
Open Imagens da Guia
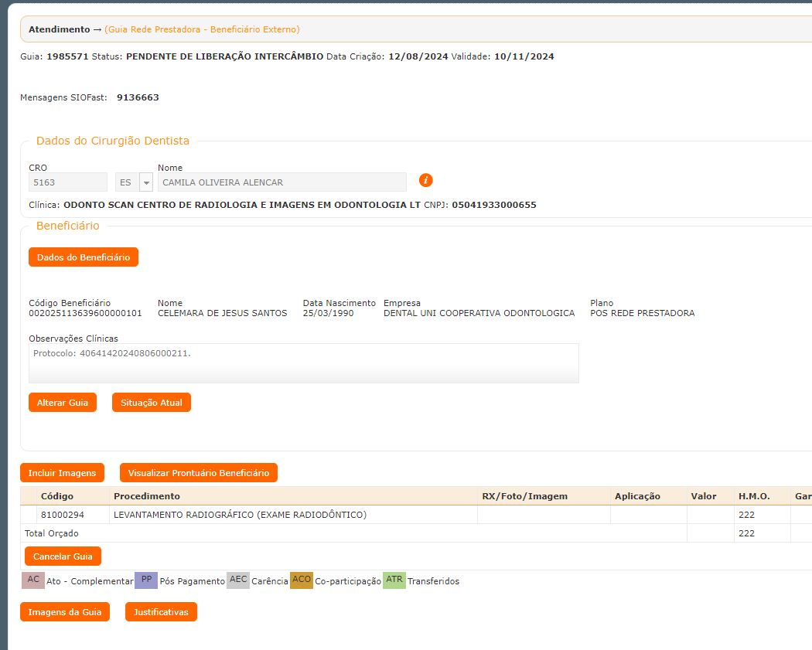tap(65, 612)
